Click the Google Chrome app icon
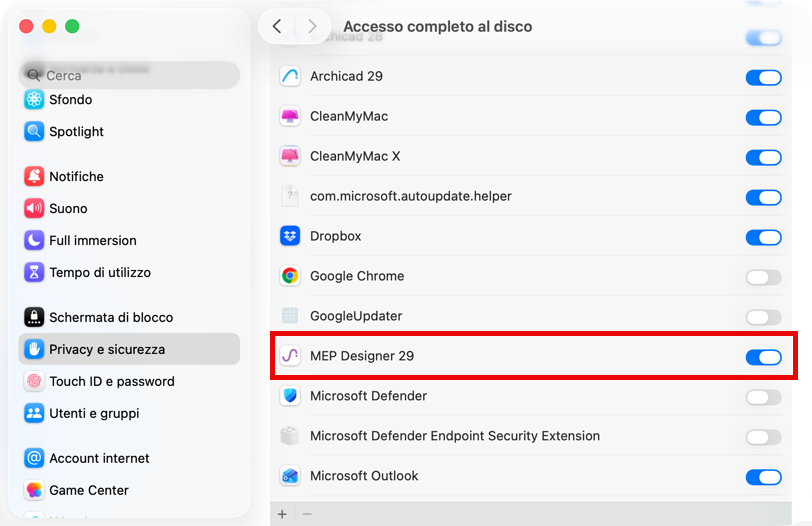The image size is (812, 526). click(x=290, y=276)
